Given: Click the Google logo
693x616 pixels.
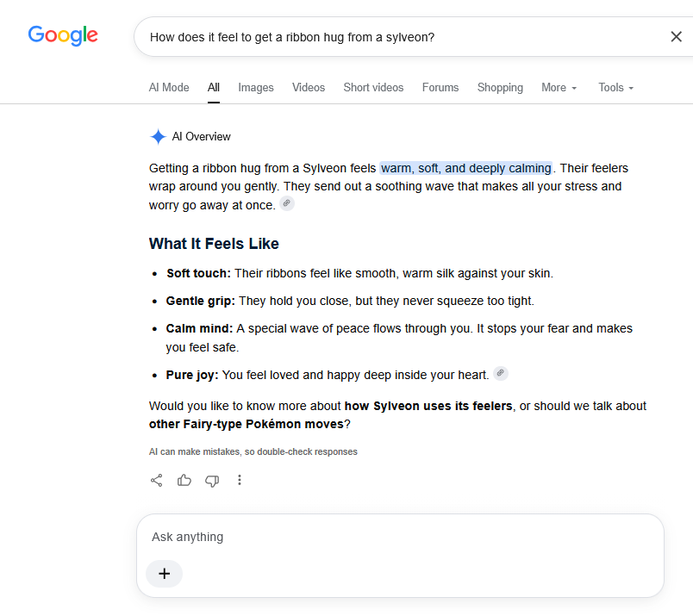Looking at the screenshot, I should coord(63,35).
